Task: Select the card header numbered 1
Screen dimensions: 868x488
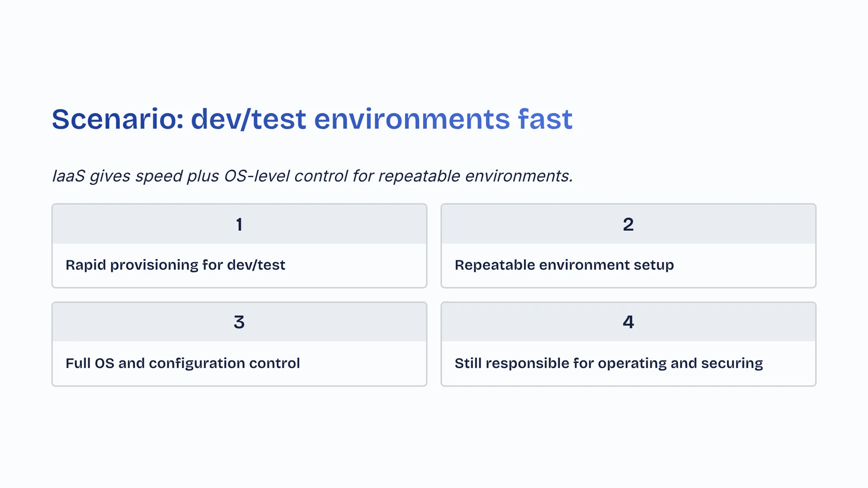Action: pyautogui.click(x=239, y=224)
